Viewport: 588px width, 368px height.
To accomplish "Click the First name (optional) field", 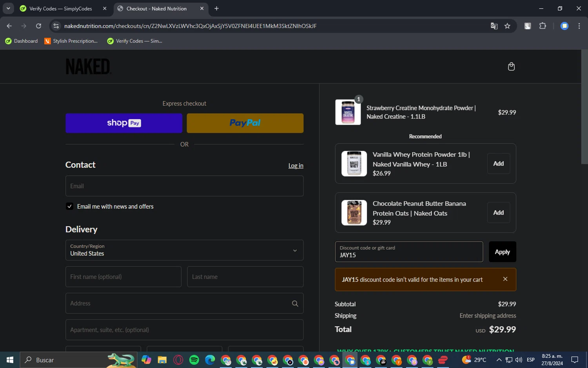I will click(123, 277).
